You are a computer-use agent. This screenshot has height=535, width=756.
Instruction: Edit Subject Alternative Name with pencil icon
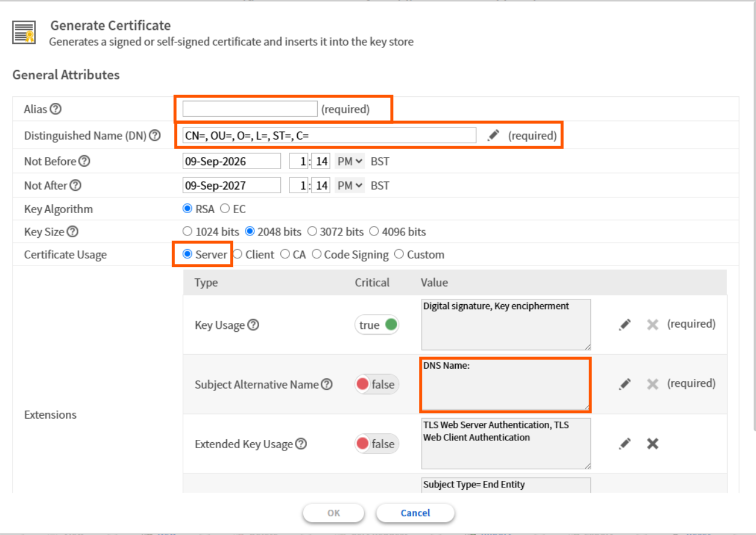pyautogui.click(x=625, y=384)
